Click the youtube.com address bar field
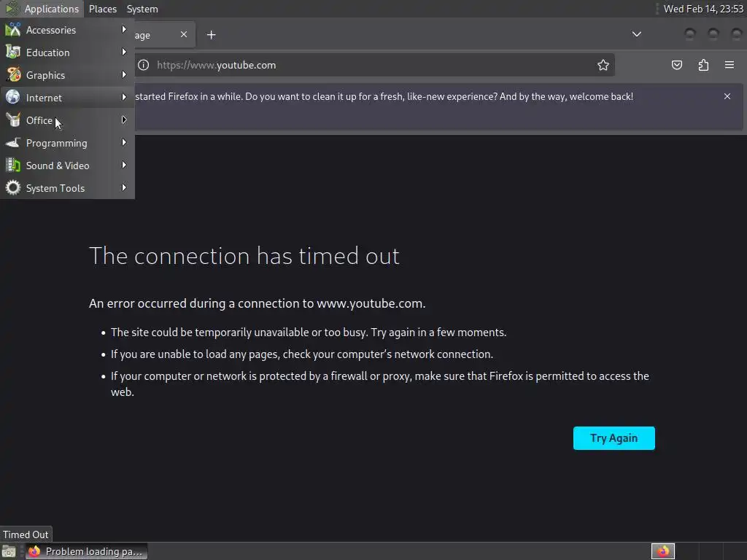The image size is (747, 560). tap(374, 65)
